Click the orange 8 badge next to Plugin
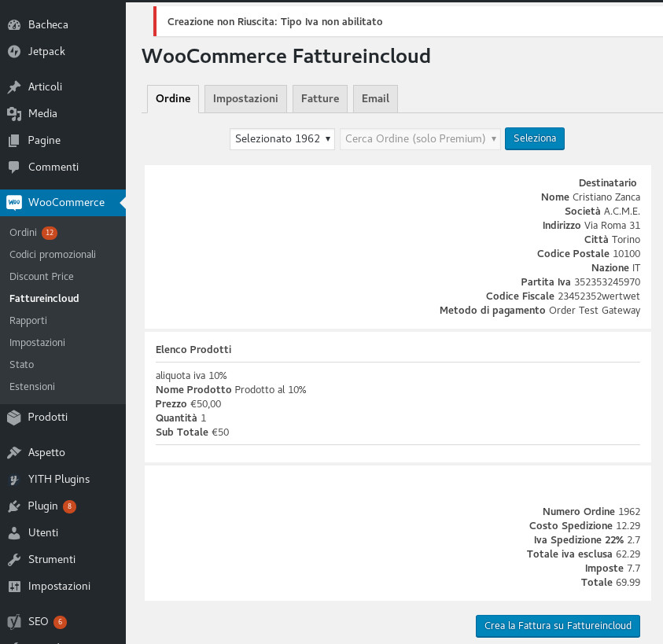The image size is (663, 644). coord(69,506)
